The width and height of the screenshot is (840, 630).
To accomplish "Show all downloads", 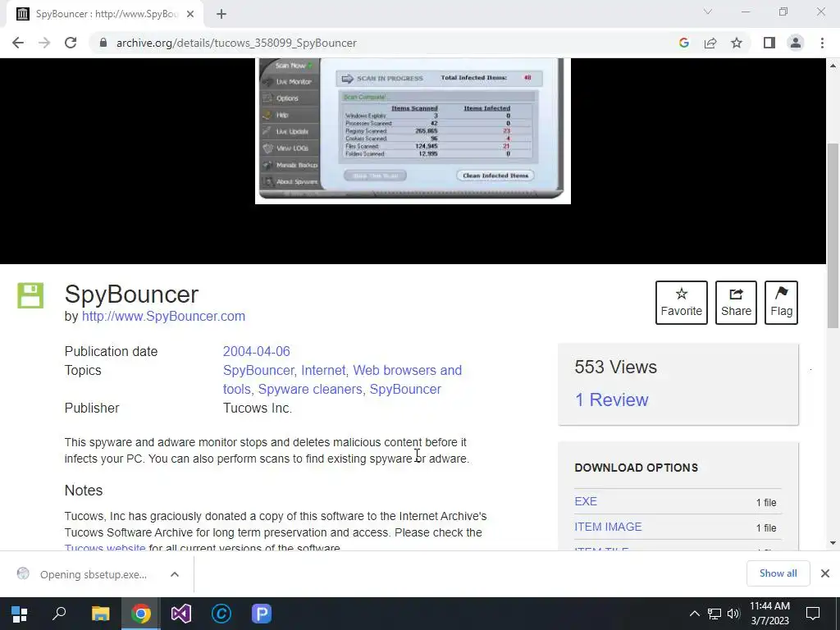I will click(x=778, y=573).
